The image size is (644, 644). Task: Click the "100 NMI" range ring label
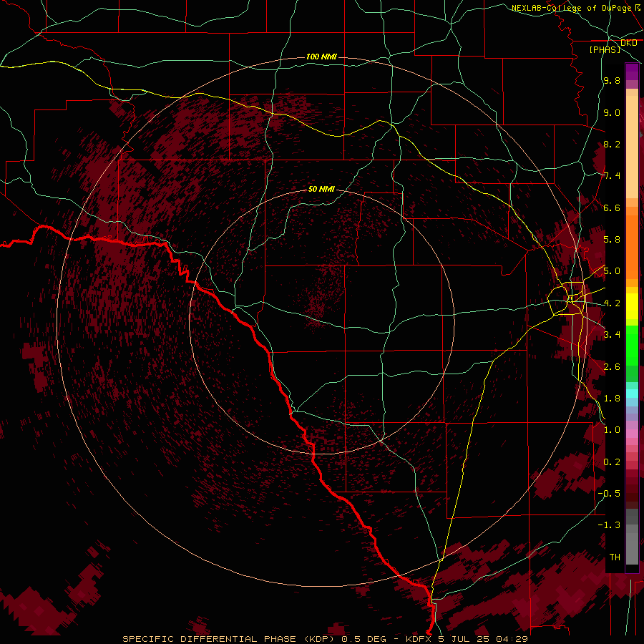pos(321,57)
